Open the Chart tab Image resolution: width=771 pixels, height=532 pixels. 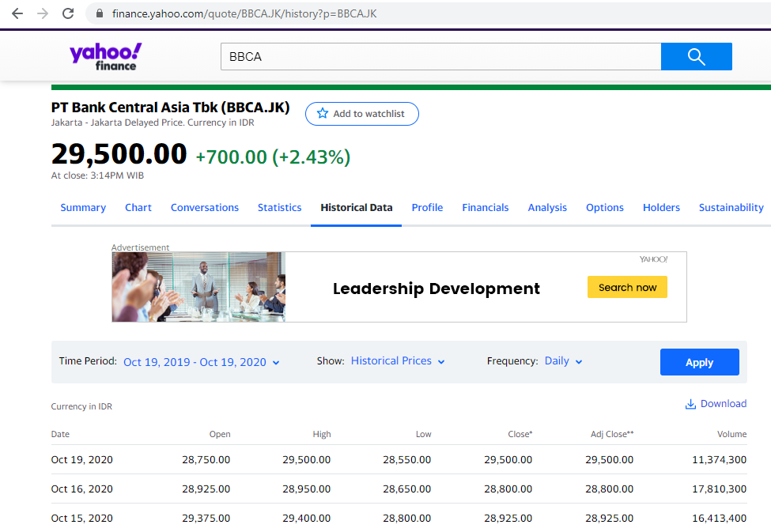[x=138, y=207]
